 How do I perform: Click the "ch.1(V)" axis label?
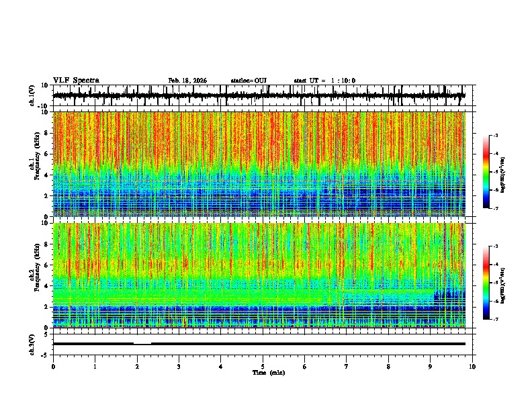32,95
